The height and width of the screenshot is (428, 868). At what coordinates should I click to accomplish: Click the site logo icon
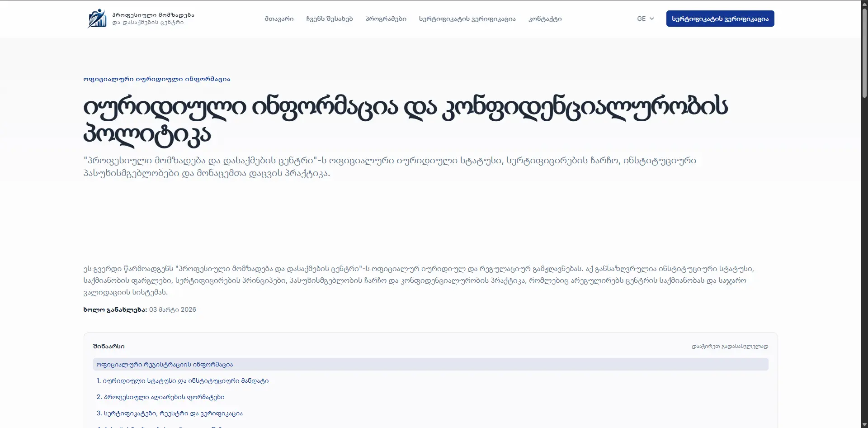pos(97,19)
